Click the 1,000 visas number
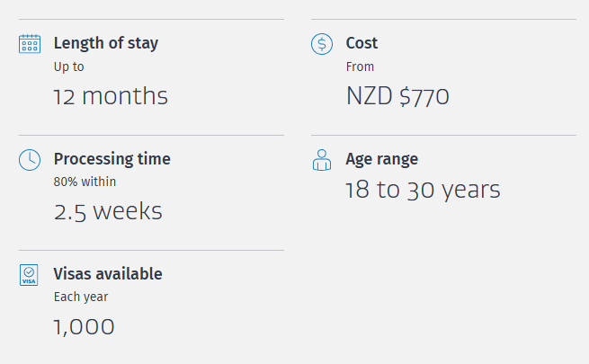Viewport: 589px width, 364px height. click(x=85, y=327)
